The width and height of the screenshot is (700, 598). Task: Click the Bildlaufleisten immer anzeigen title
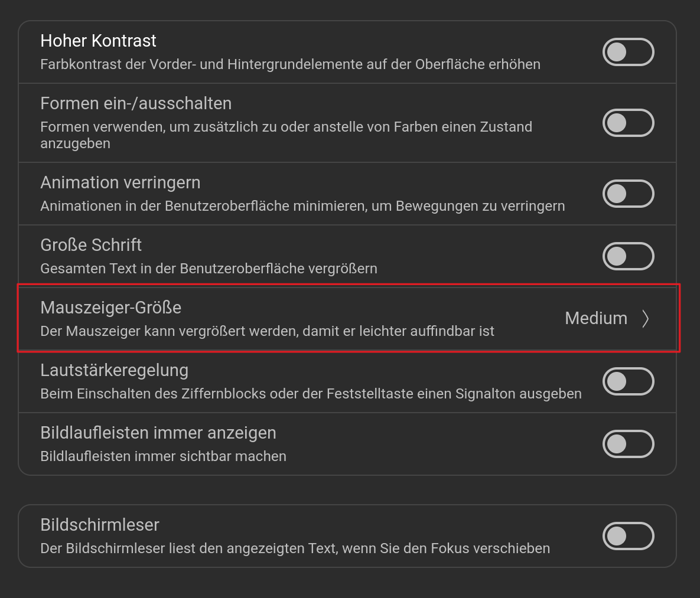click(158, 433)
